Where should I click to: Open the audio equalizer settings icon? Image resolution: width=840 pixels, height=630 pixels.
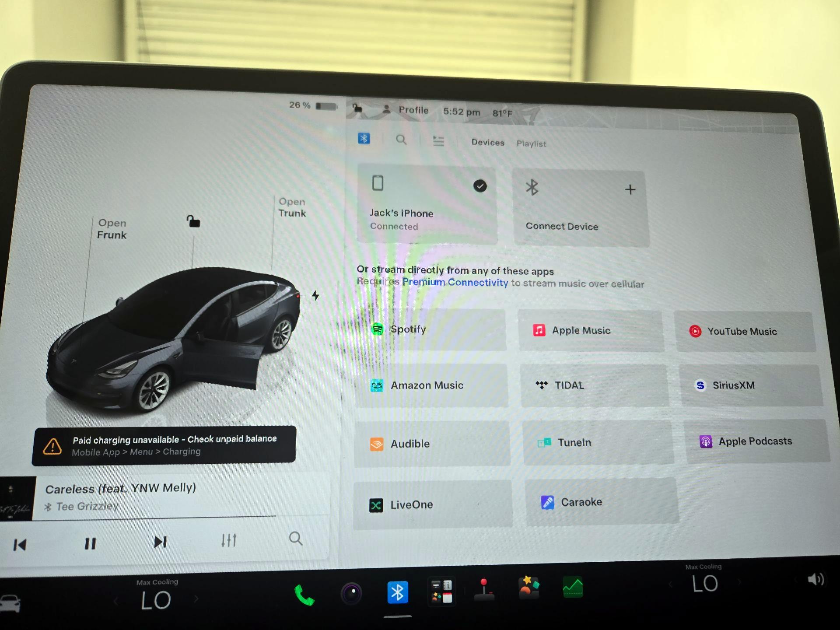[229, 540]
